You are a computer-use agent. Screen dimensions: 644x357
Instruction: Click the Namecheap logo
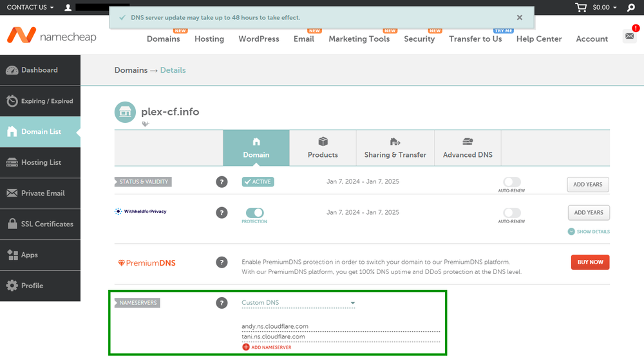52,35
